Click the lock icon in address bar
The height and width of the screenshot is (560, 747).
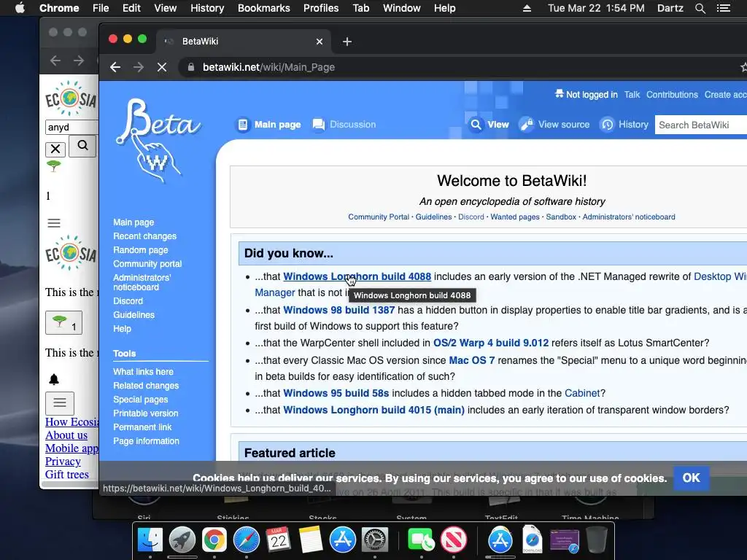point(191,67)
